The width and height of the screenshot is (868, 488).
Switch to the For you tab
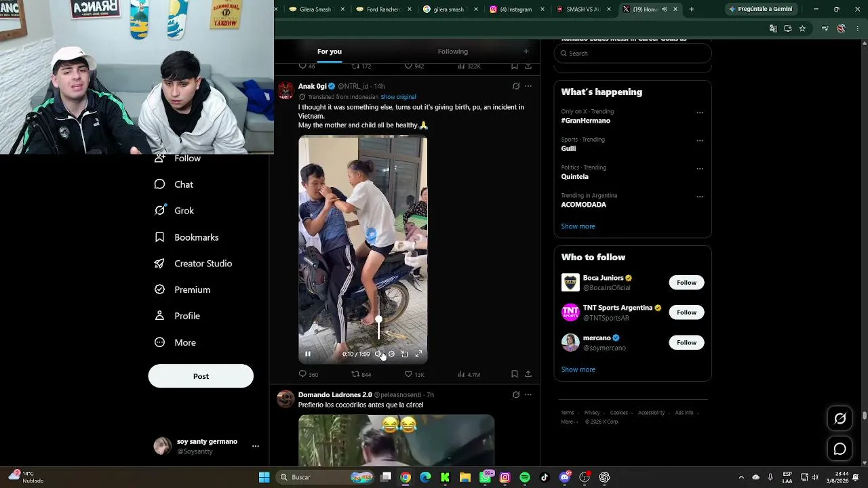(x=330, y=52)
